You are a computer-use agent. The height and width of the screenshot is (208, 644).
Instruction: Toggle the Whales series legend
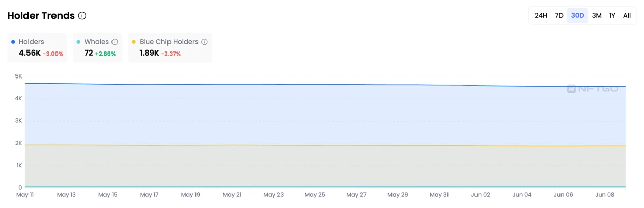coord(96,42)
